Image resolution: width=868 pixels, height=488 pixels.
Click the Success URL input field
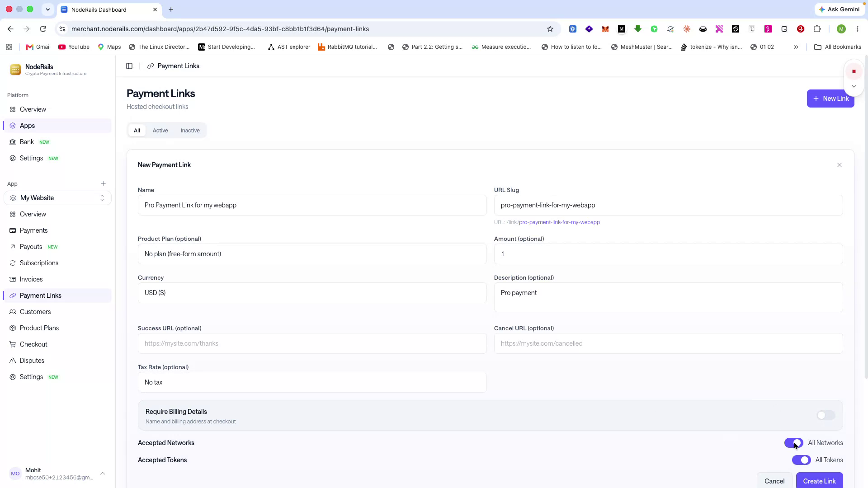tap(312, 343)
